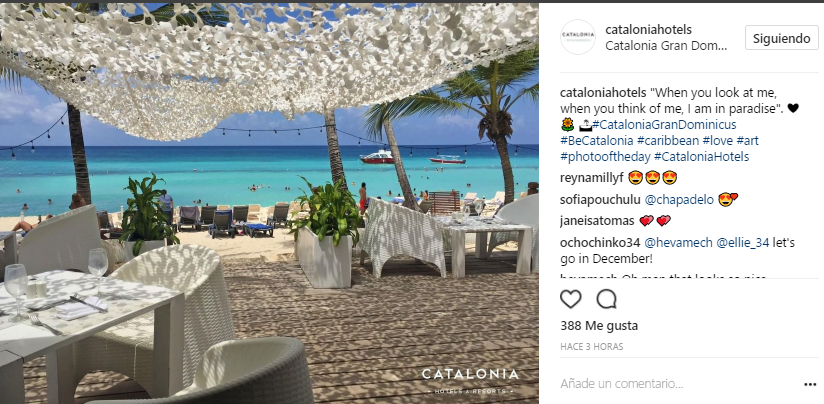Screen dimensions: 824x404
Task: Open the cataloniahotels username in the header
Action: coord(648,29)
